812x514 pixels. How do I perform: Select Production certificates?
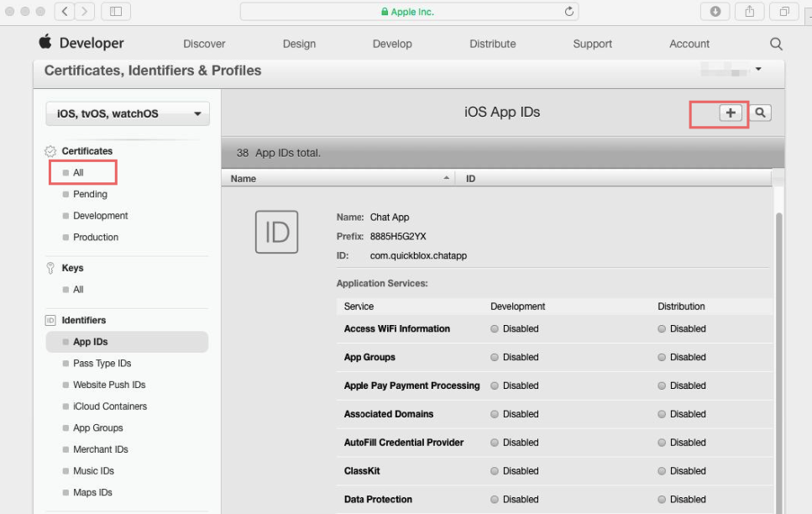[x=96, y=238]
